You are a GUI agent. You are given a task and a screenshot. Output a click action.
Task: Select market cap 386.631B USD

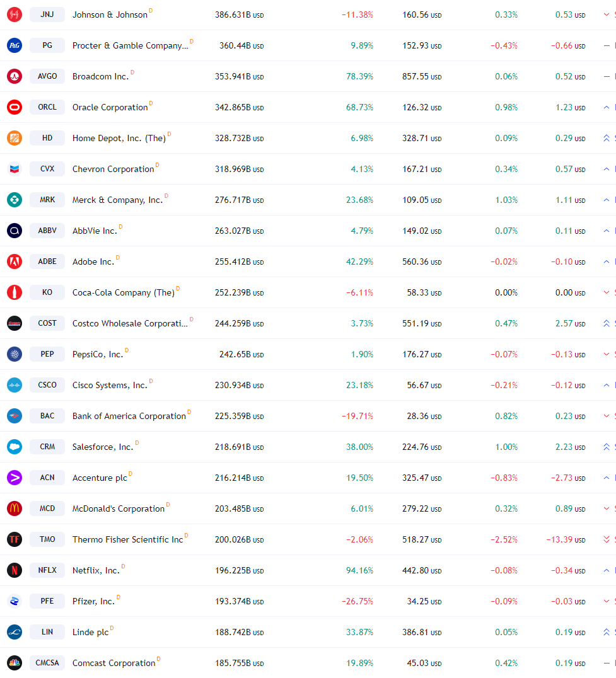point(239,14)
